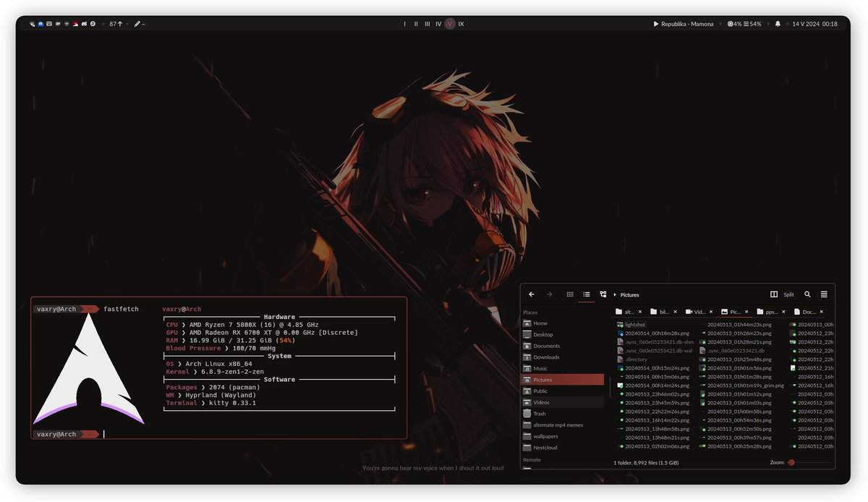Close the 'alt...' tab
The height and width of the screenshot is (502, 868).
[641, 312]
